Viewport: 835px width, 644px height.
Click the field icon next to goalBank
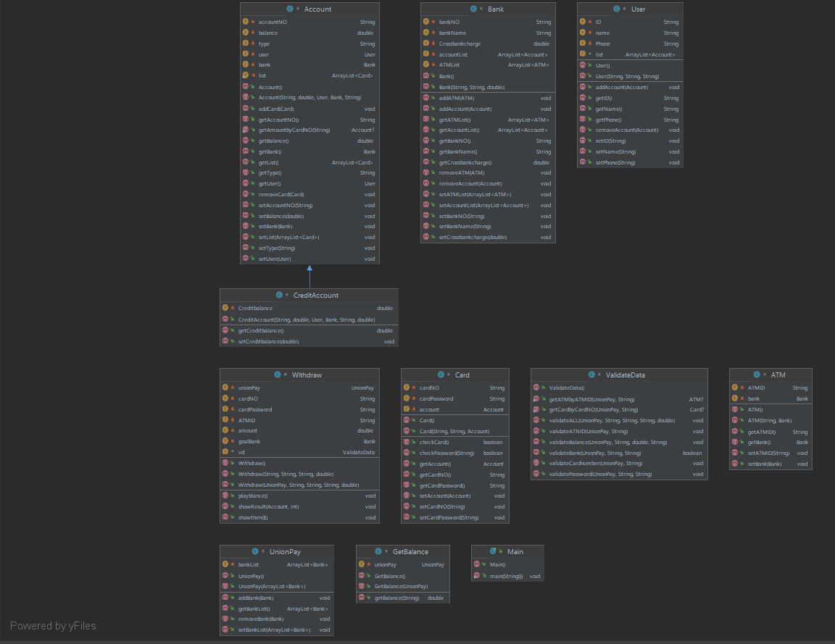225,441
